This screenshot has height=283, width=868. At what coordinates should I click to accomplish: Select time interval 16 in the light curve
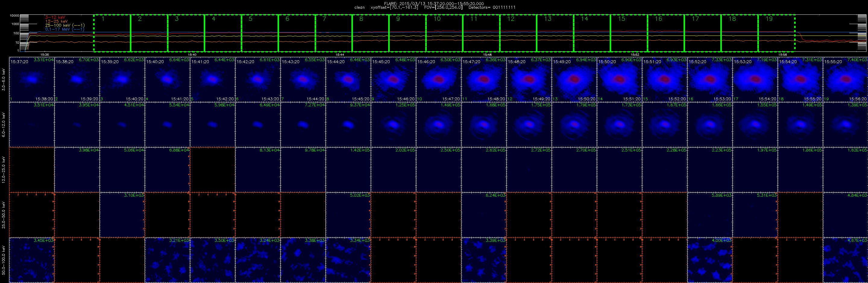tap(666, 33)
